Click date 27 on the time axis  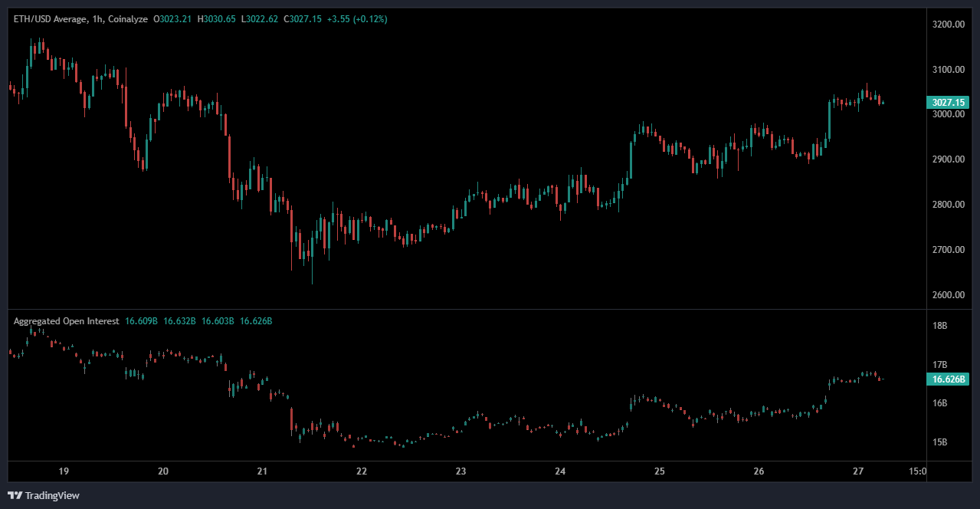858,471
